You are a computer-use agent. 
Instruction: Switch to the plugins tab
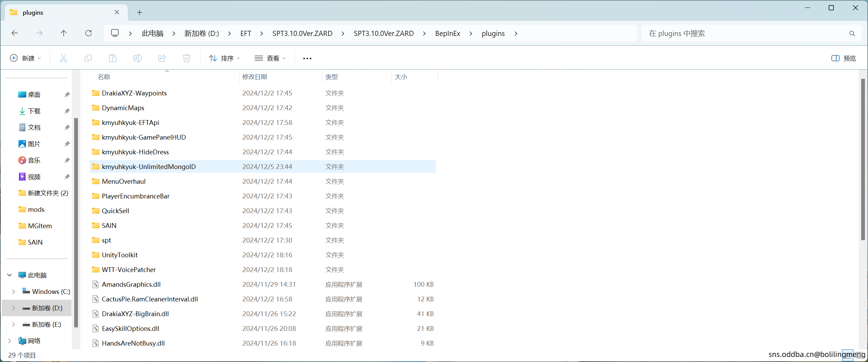click(x=33, y=12)
